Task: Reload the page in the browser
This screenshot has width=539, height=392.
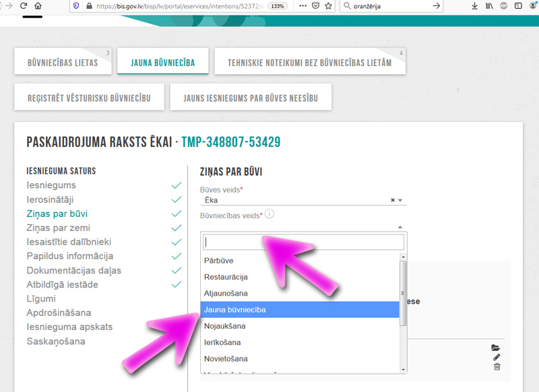Action: coord(24,6)
